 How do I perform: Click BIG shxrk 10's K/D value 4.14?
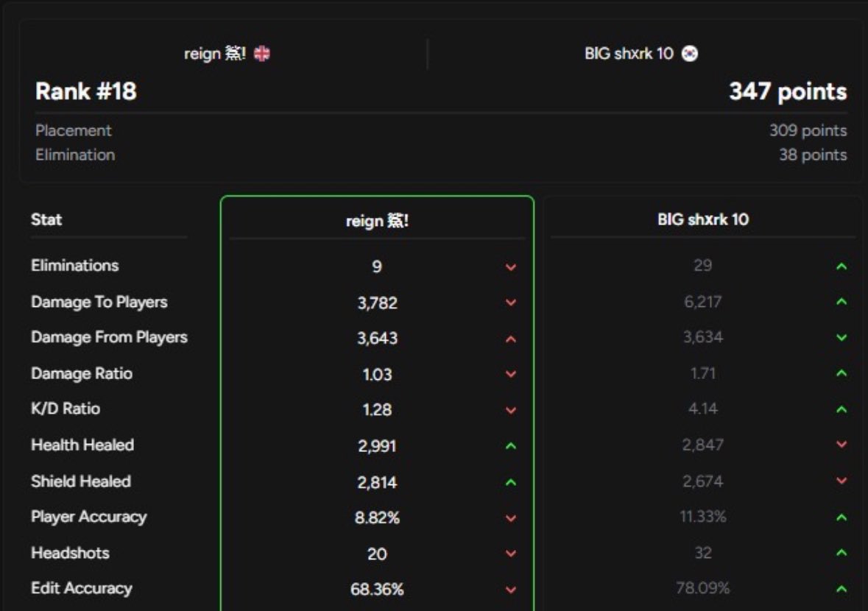[703, 409]
